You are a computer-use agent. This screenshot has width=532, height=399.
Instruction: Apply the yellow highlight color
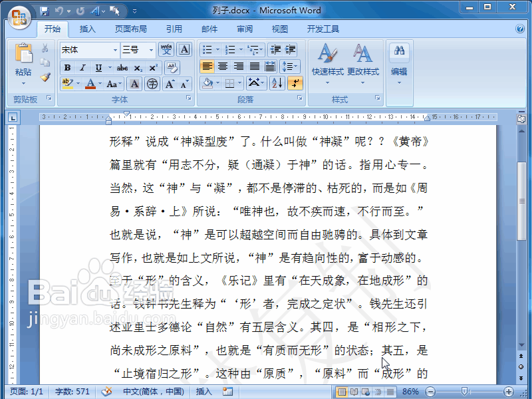[68, 84]
